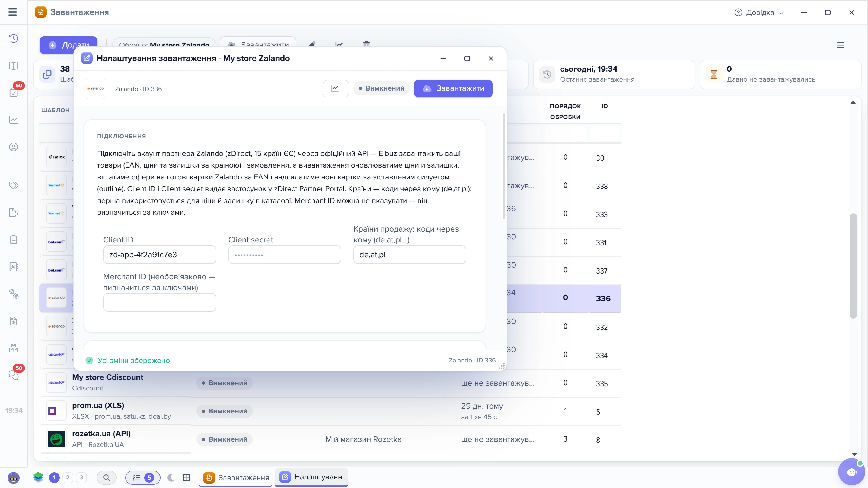Switch to the Завантаження taskbar tab
This screenshot has width=868, height=488.
pos(235,477)
